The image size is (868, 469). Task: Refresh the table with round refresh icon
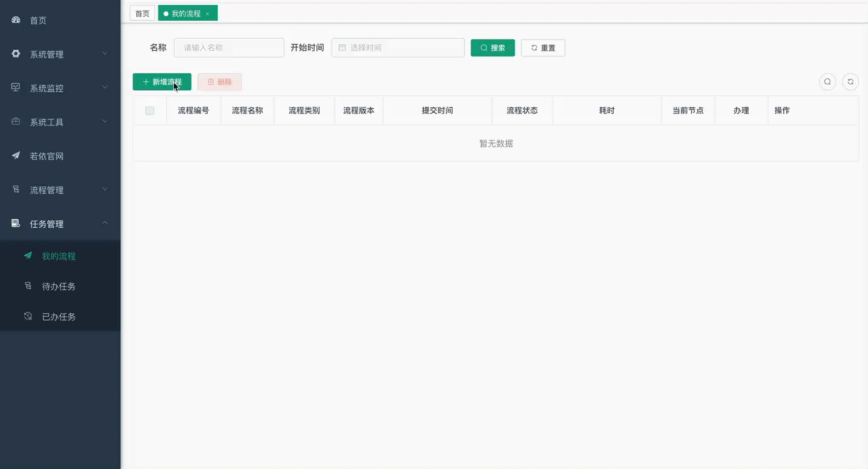850,82
